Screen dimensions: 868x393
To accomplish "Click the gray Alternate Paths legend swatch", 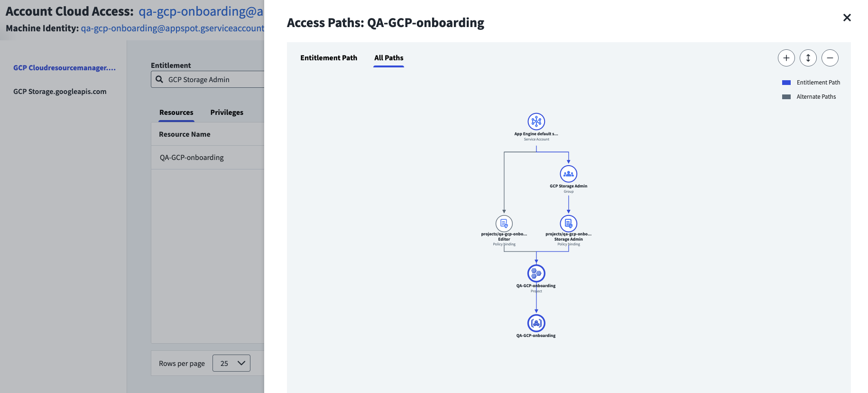I will 786,97.
